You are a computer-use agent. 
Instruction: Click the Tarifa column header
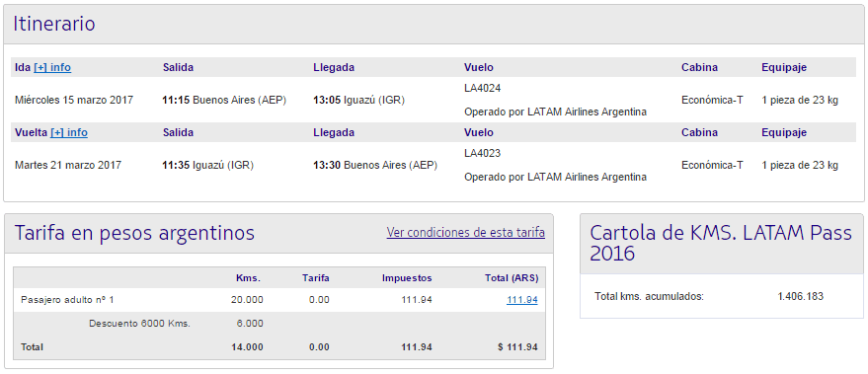click(x=316, y=278)
